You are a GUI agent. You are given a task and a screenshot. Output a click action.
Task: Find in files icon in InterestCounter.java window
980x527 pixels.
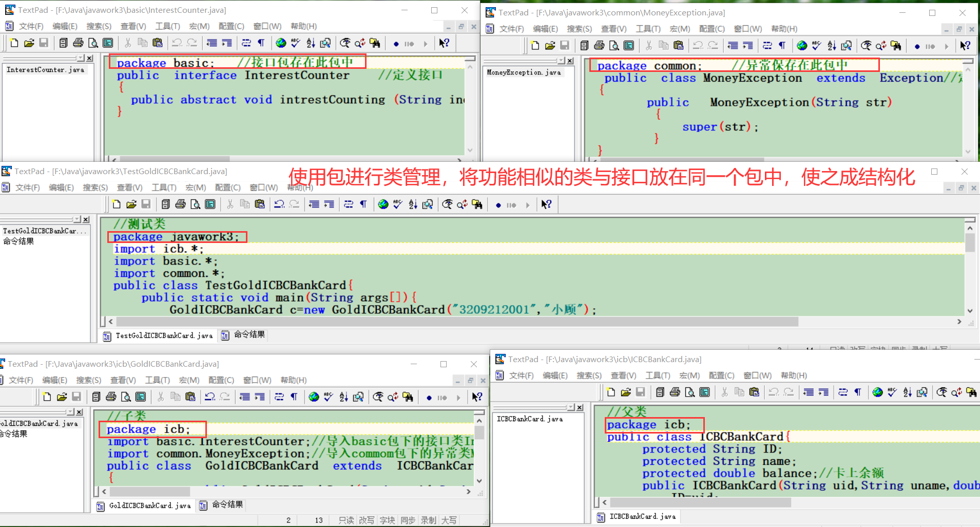[375, 43]
